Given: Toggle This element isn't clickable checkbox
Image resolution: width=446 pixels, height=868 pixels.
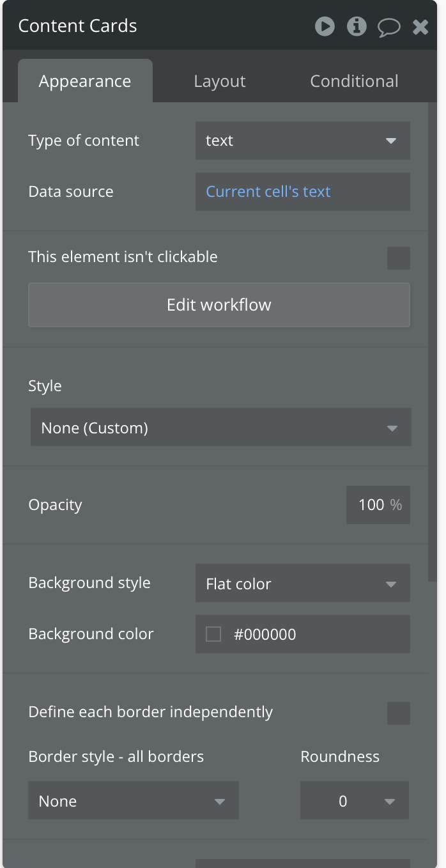Looking at the screenshot, I should (x=399, y=258).
